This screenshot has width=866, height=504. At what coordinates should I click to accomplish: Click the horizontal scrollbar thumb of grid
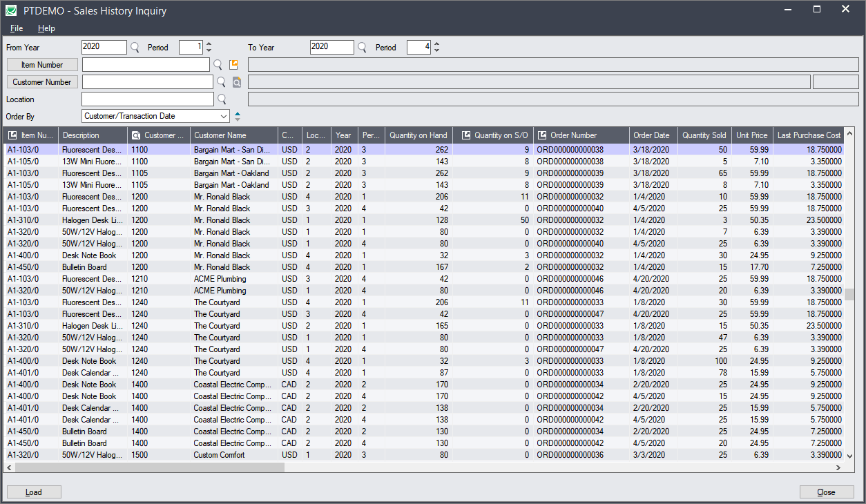tap(149, 467)
